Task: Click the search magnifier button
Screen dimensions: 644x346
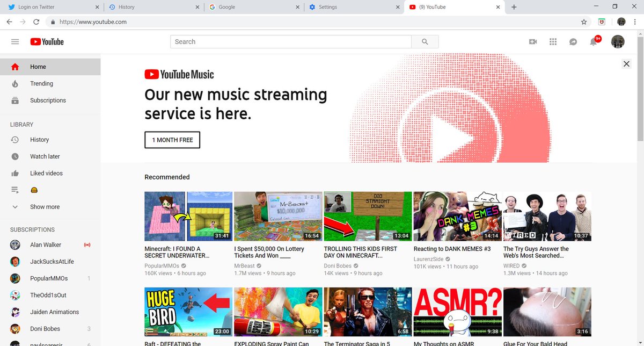Action: (425, 41)
